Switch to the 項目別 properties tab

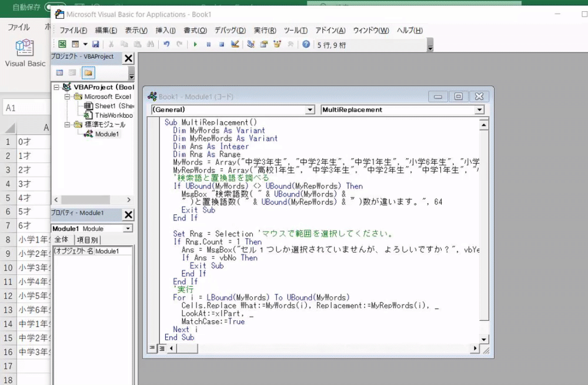[x=88, y=240]
